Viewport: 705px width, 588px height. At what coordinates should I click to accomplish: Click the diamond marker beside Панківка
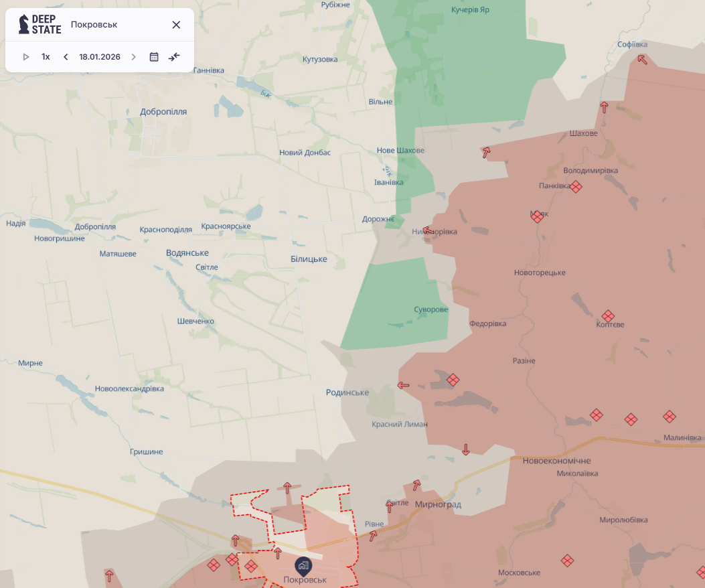pos(576,187)
